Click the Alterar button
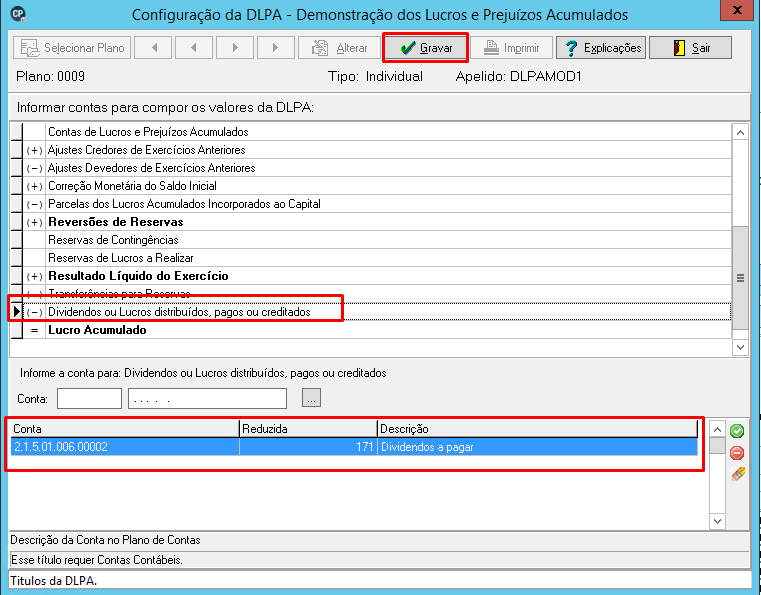This screenshot has height=595, width=761. point(339,48)
